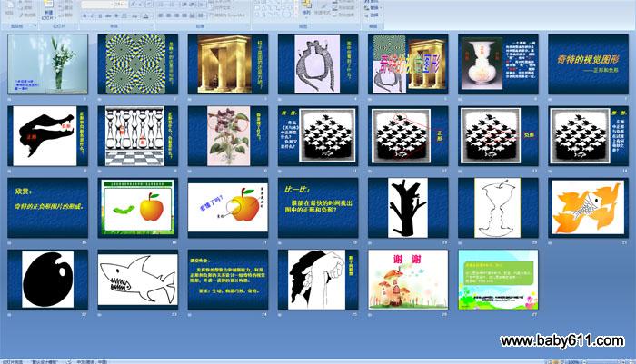Select slide 22 with the black oval shape
Screen dimensions: 636x364
click(47, 280)
